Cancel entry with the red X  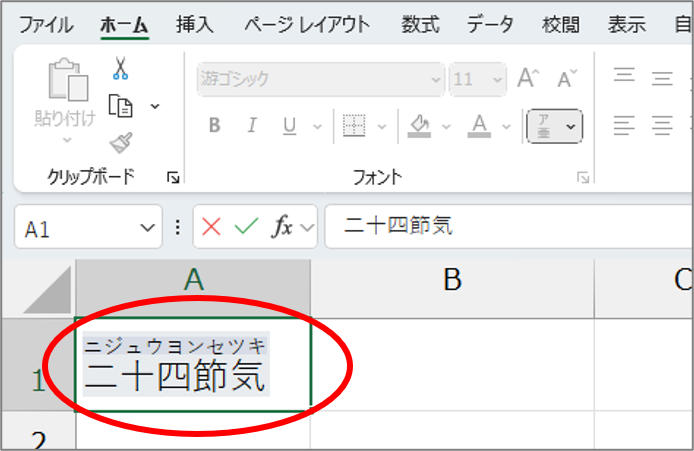211,227
